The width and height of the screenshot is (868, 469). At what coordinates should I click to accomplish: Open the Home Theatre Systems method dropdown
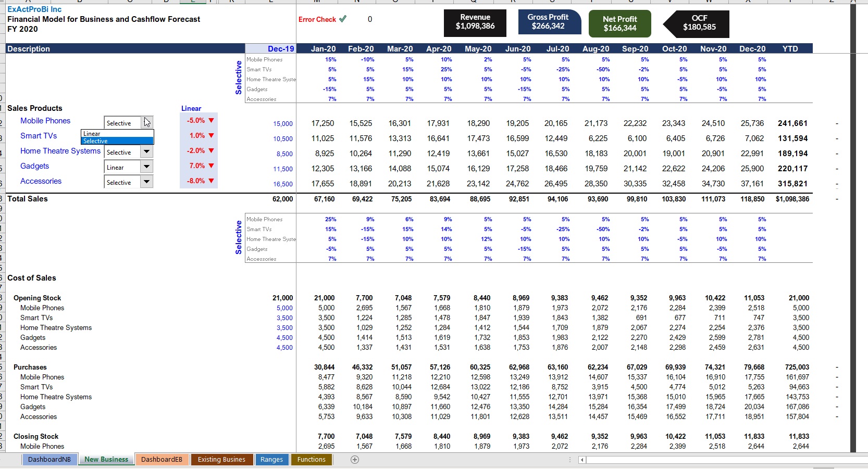[147, 151]
